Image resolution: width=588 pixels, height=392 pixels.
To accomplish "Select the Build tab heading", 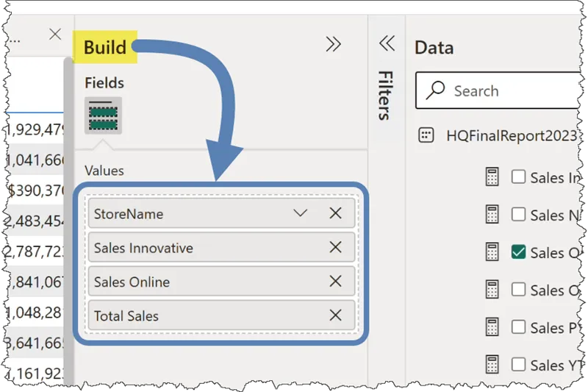I will (105, 49).
